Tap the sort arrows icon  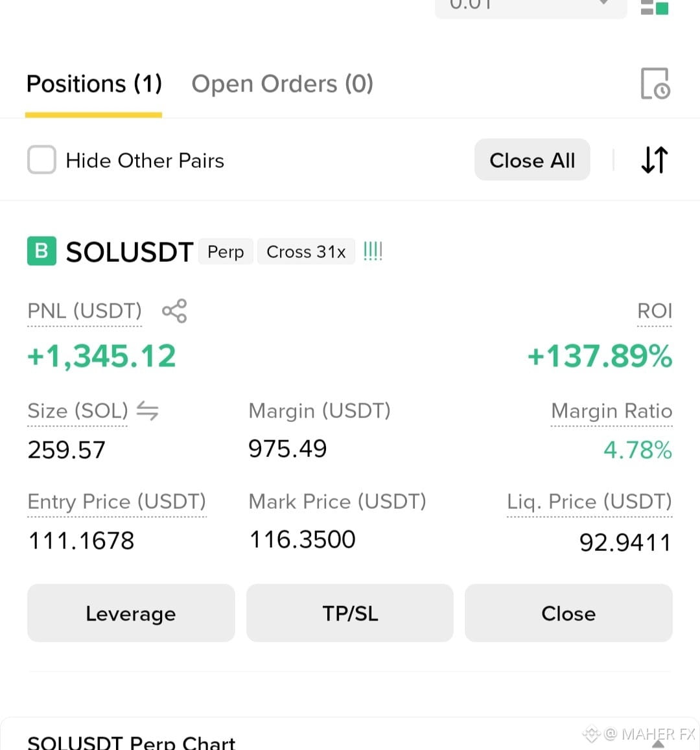pos(654,159)
